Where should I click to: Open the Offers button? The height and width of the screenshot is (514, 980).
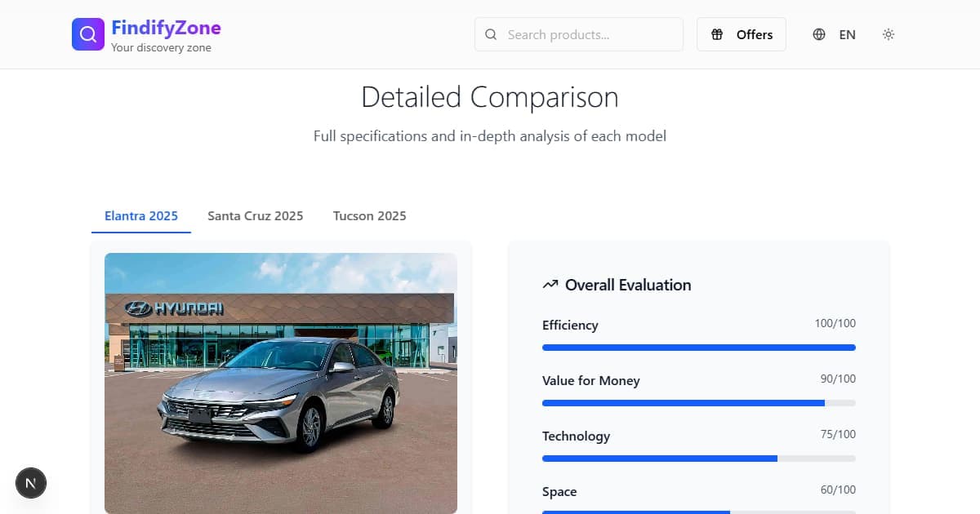[742, 34]
